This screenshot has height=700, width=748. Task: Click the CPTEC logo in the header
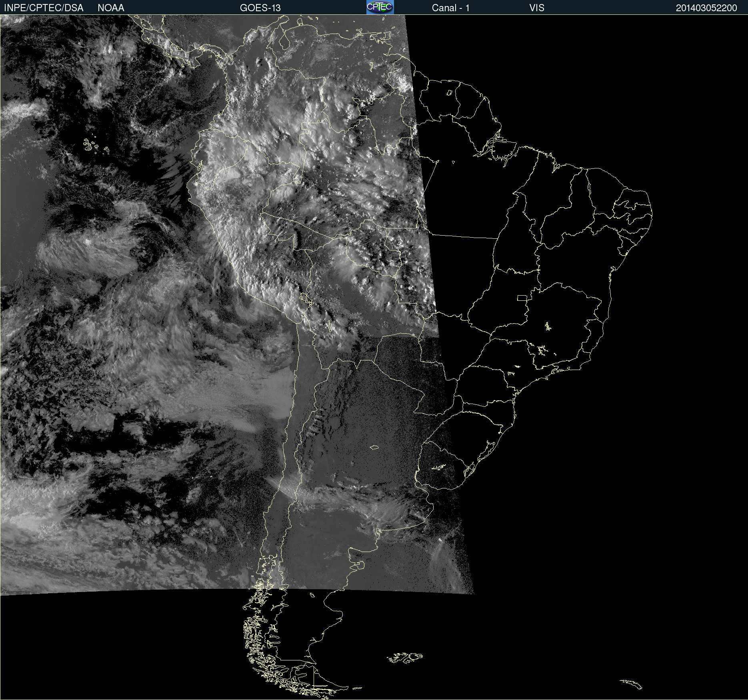point(380,7)
